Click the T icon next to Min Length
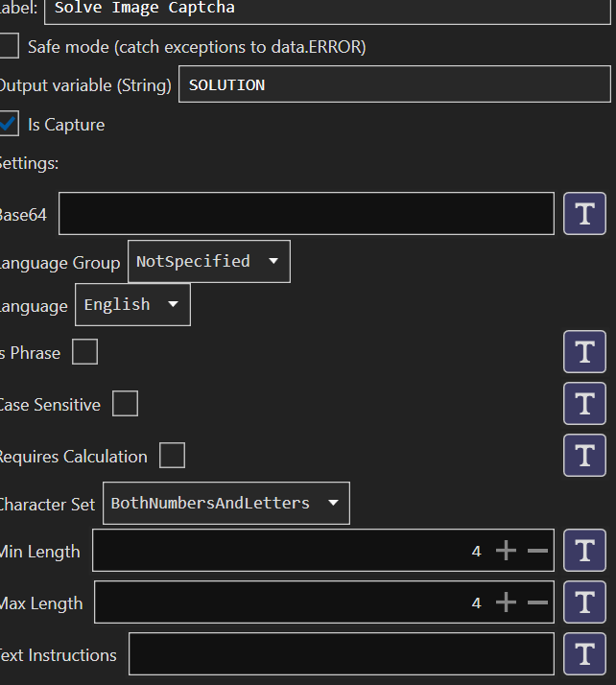Viewport: 616px width, 685px height. [584, 551]
